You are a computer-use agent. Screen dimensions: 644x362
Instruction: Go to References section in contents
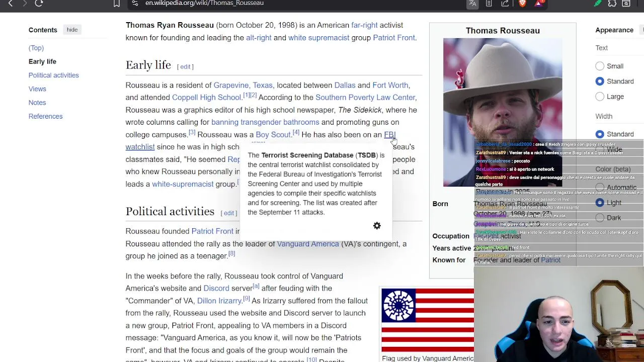point(46,116)
